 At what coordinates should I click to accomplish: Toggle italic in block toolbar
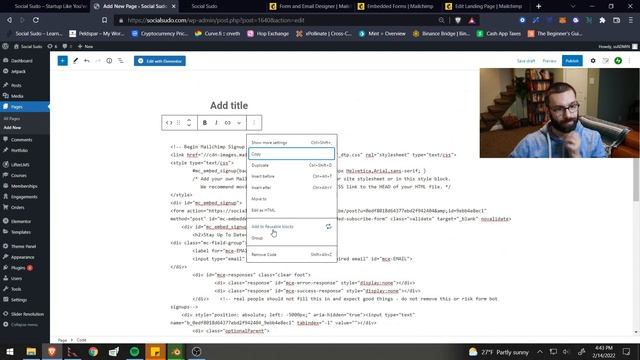pyautogui.click(x=216, y=122)
